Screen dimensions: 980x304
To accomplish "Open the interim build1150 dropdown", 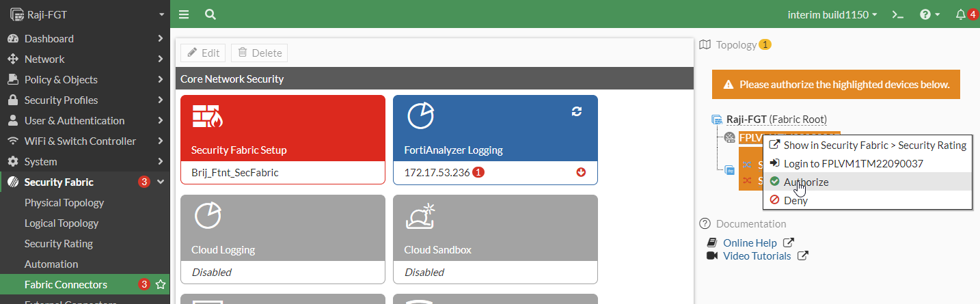I will [x=832, y=14].
